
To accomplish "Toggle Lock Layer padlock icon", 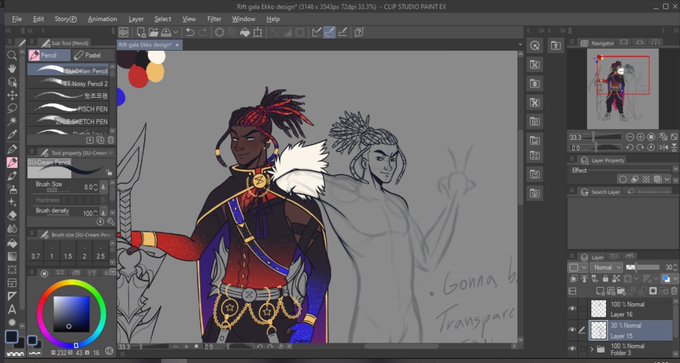I will pyautogui.click(x=605, y=279).
